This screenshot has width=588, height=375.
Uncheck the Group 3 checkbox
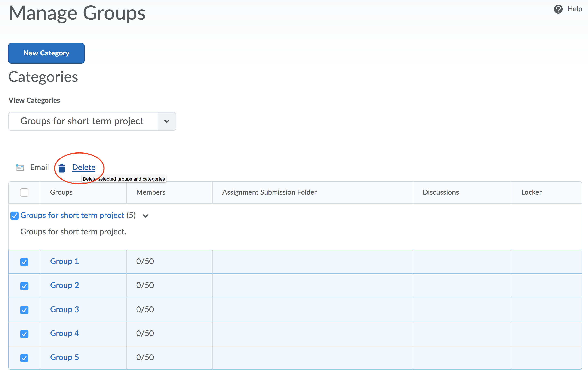click(24, 310)
